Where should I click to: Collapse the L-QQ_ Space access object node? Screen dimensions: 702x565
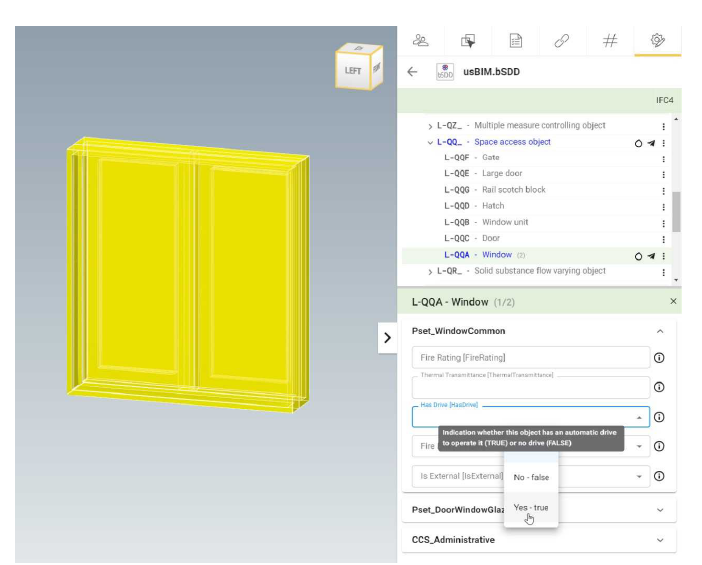(430, 143)
